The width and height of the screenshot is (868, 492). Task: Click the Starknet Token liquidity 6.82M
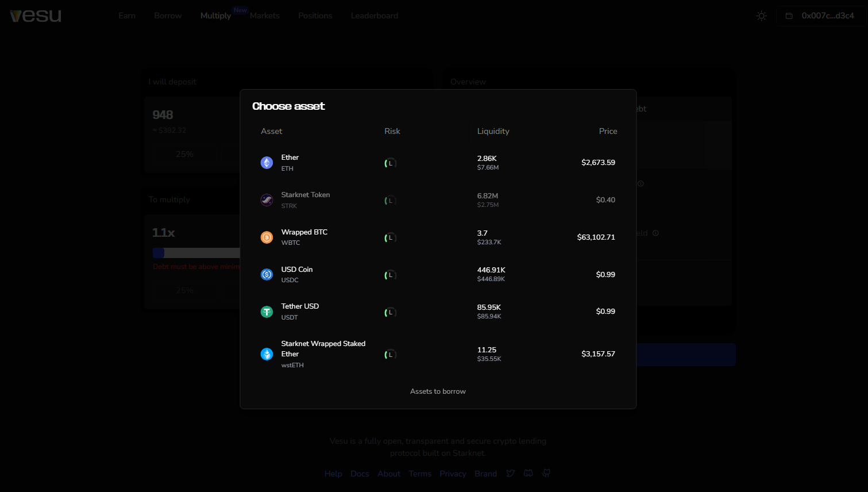[x=488, y=196]
